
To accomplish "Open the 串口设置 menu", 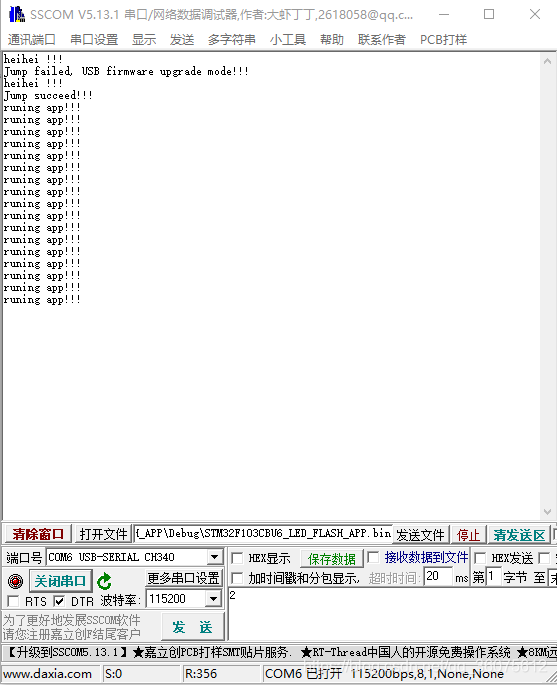I will [x=94, y=40].
